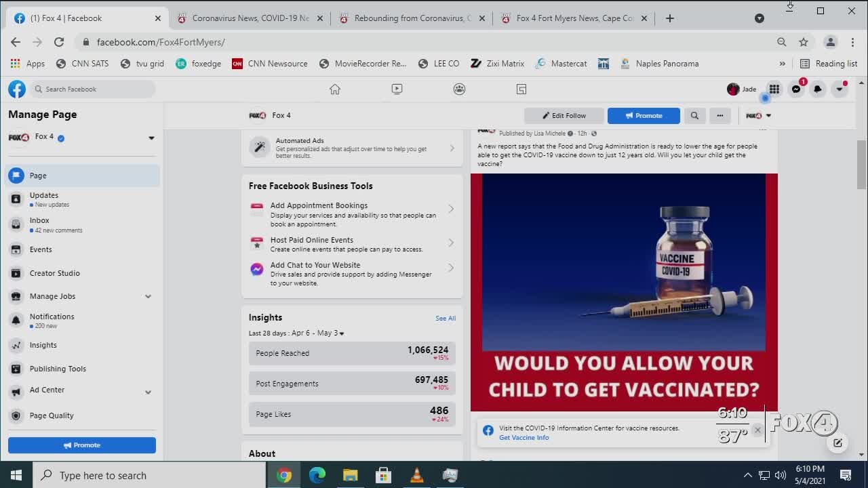Switch to Rebounding from Coronavirus tab
This screenshot has width=868, height=488.
tap(412, 18)
